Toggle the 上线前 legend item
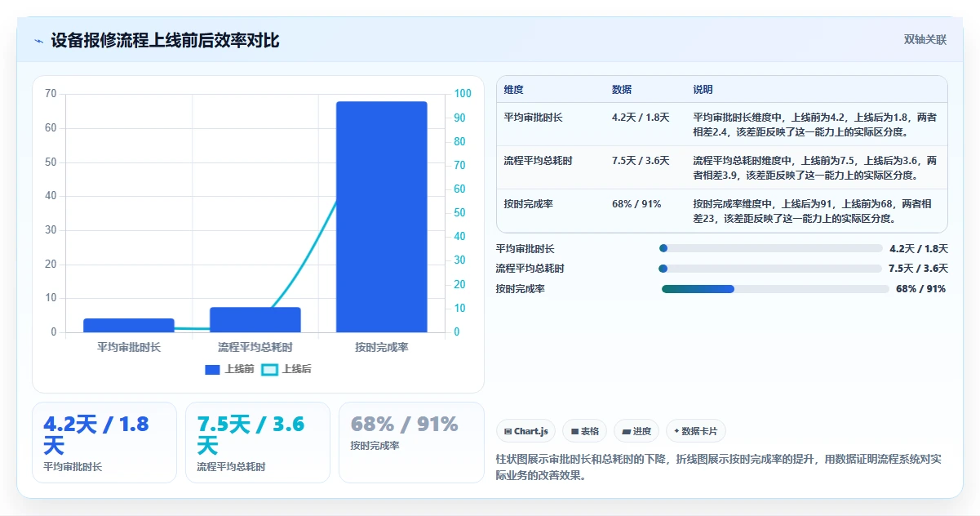The image size is (980, 516). click(x=229, y=369)
